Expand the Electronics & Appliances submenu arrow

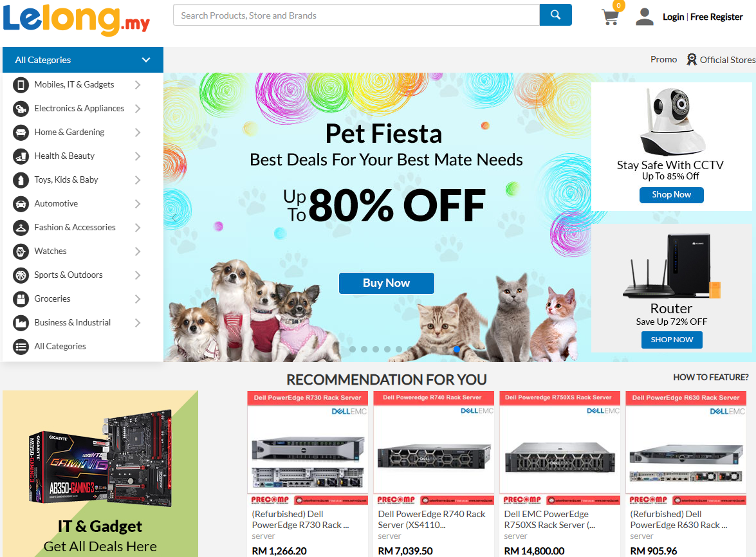coord(138,109)
